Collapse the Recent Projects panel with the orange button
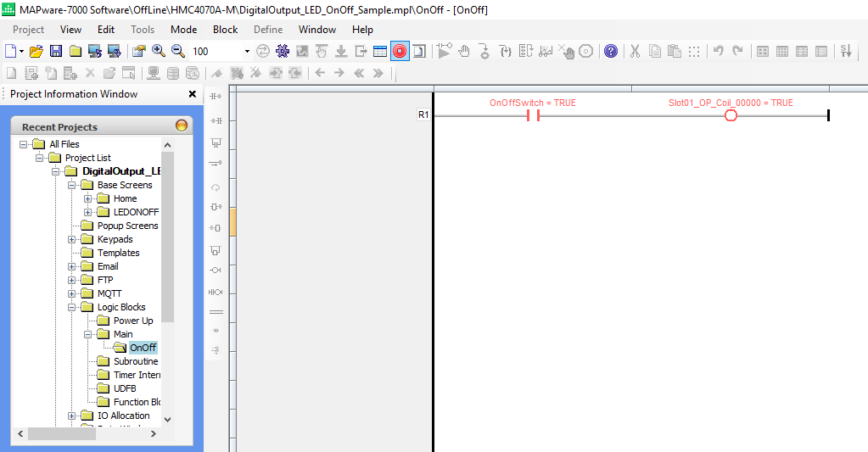868x452 pixels. click(181, 126)
